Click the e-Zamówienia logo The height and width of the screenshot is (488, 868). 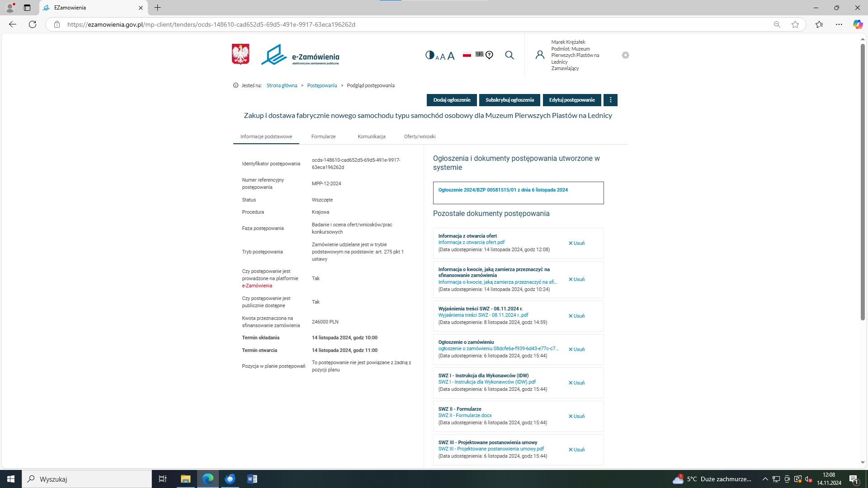300,55
